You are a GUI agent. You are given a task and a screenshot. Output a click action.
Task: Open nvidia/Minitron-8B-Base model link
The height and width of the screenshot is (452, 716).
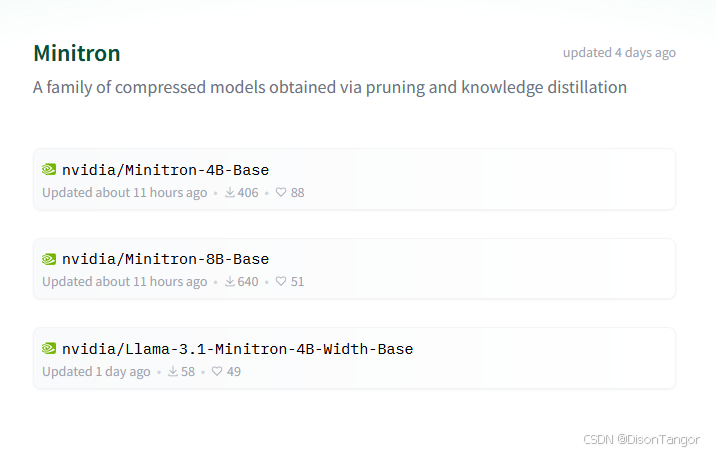(x=165, y=259)
